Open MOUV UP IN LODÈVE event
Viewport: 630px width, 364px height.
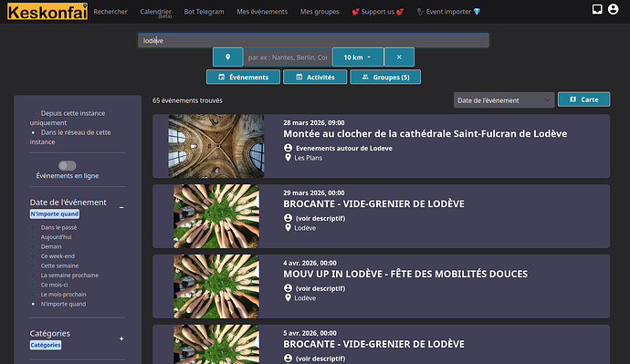[405, 274]
